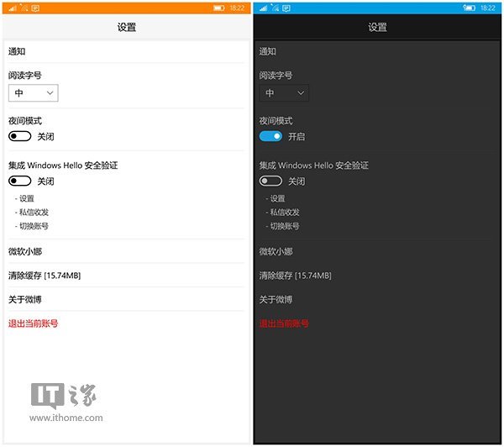Open 阅读字号 dropdown in light theme
The image size is (504, 447).
[x=34, y=93]
